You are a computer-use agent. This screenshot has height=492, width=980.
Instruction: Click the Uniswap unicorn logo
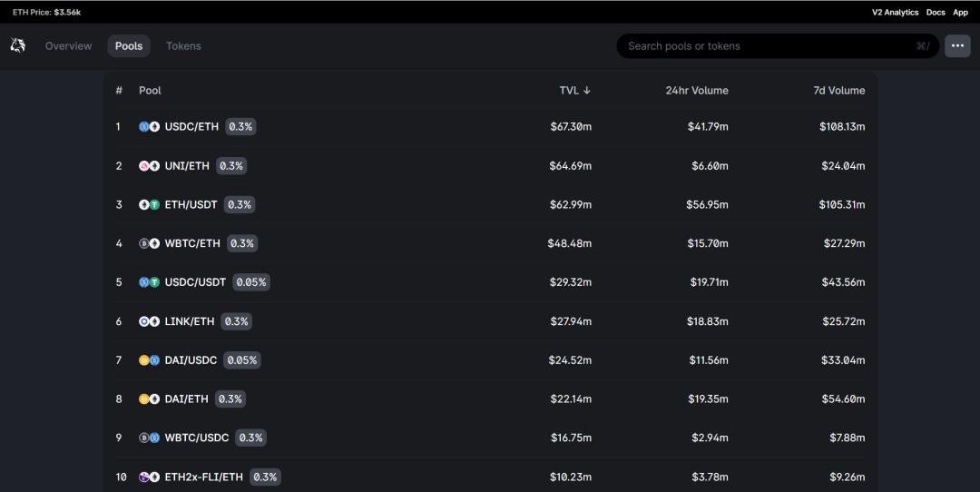[18, 45]
